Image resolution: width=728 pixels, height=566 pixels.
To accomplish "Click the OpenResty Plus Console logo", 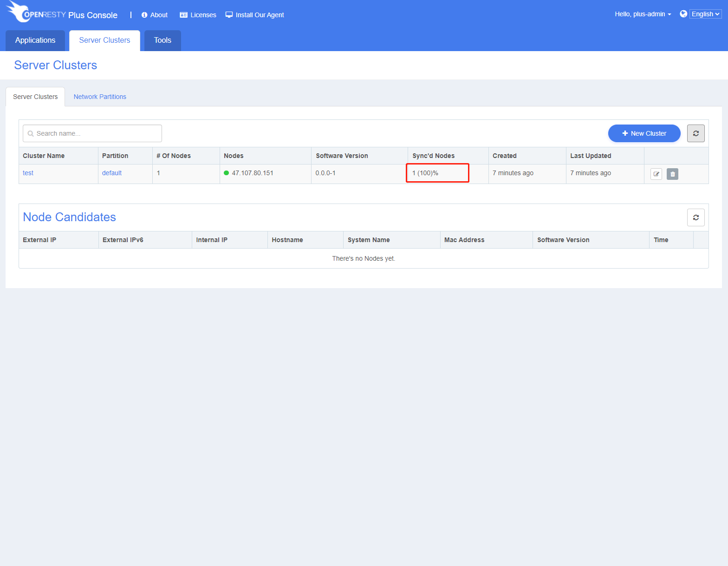I will point(62,13).
